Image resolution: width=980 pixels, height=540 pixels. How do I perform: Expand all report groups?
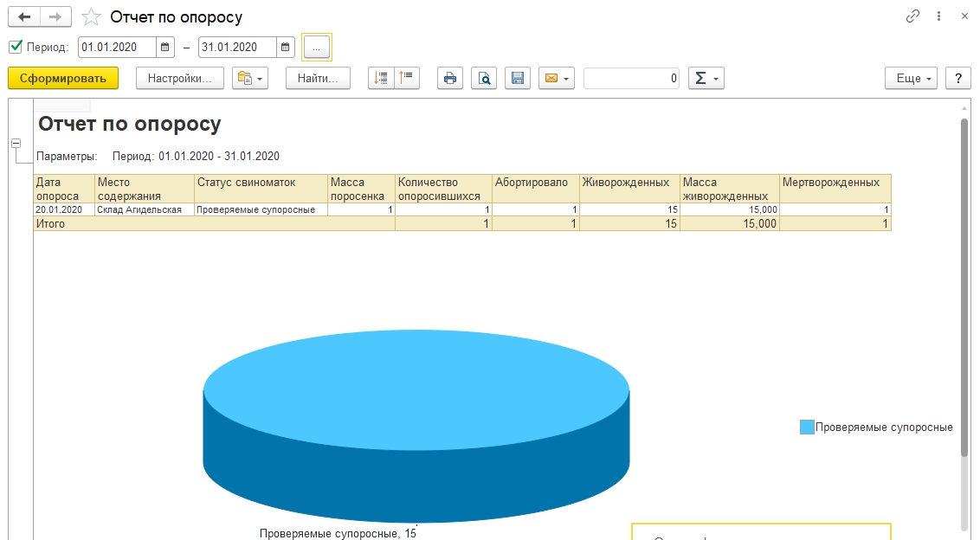pos(381,78)
